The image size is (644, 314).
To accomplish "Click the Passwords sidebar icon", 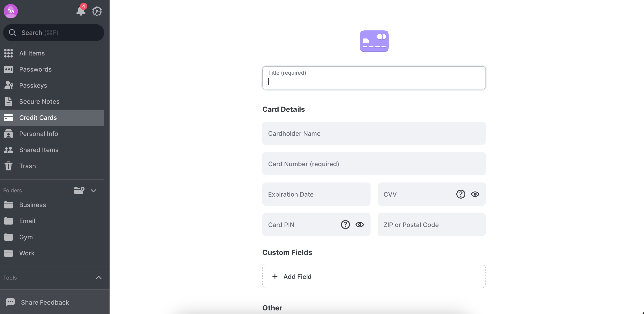I will [x=9, y=69].
